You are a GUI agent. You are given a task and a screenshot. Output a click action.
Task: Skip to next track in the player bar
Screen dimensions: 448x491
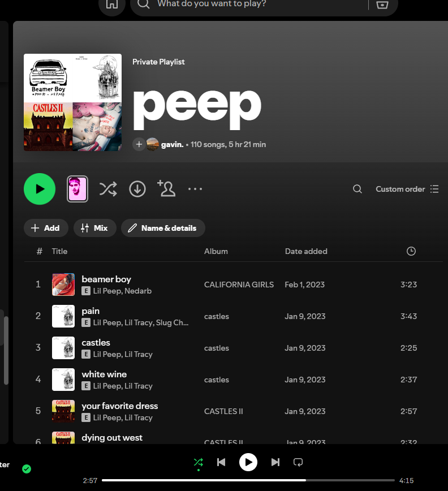click(x=275, y=462)
